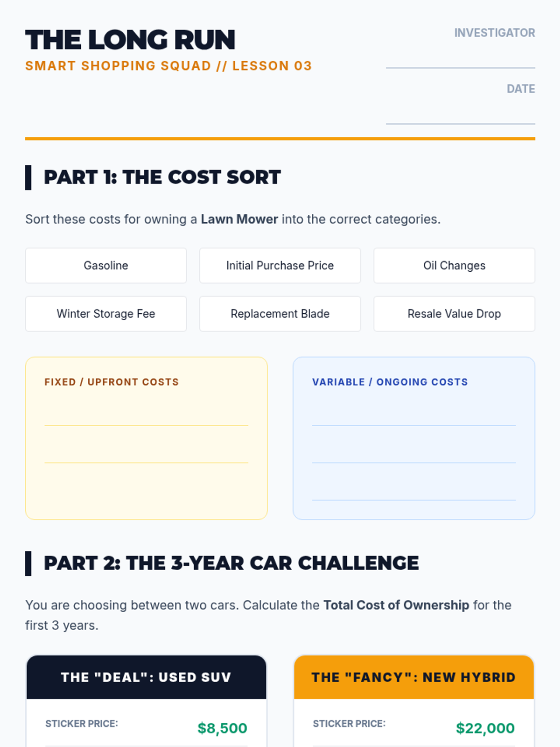This screenshot has height=747, width=560.
Task: Pick the Oil Changes card
Action: 454,266
